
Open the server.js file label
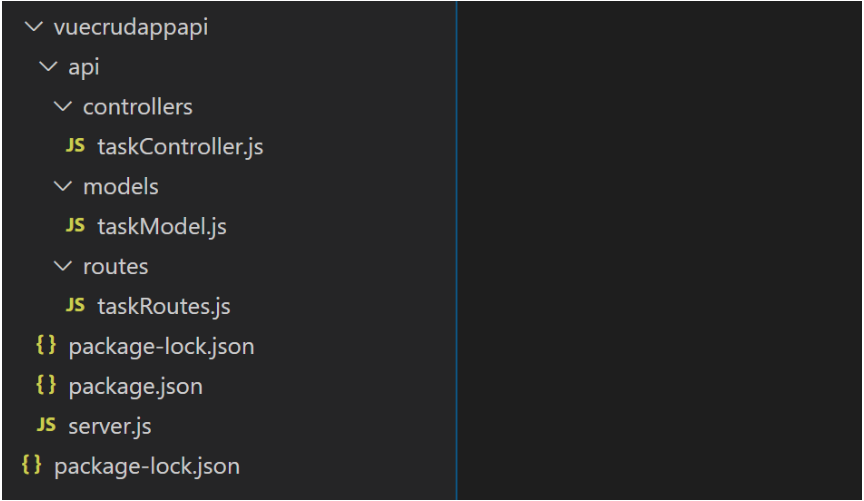coord(110,427)
